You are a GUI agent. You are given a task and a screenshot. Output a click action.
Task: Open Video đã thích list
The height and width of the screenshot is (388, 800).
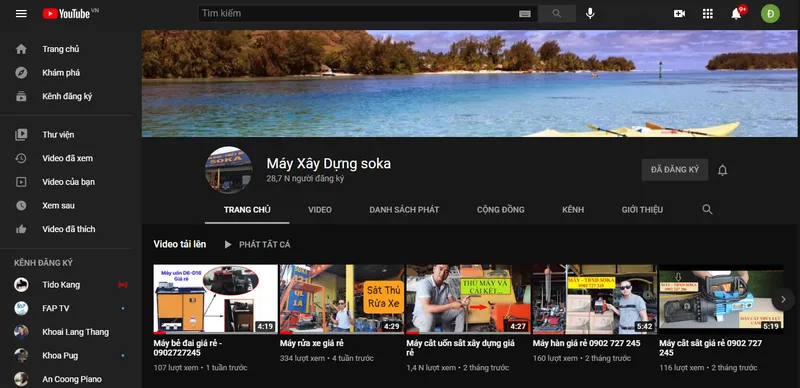(70, 229)
